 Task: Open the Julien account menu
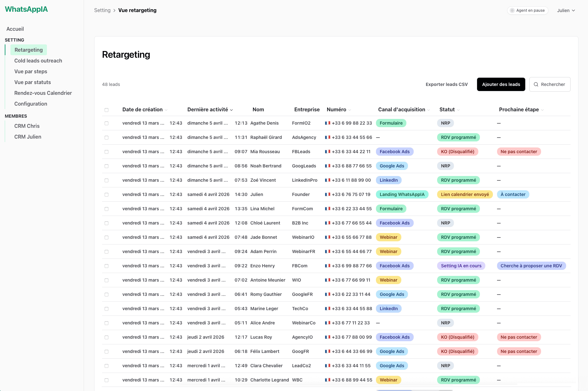tap(566, 10)
